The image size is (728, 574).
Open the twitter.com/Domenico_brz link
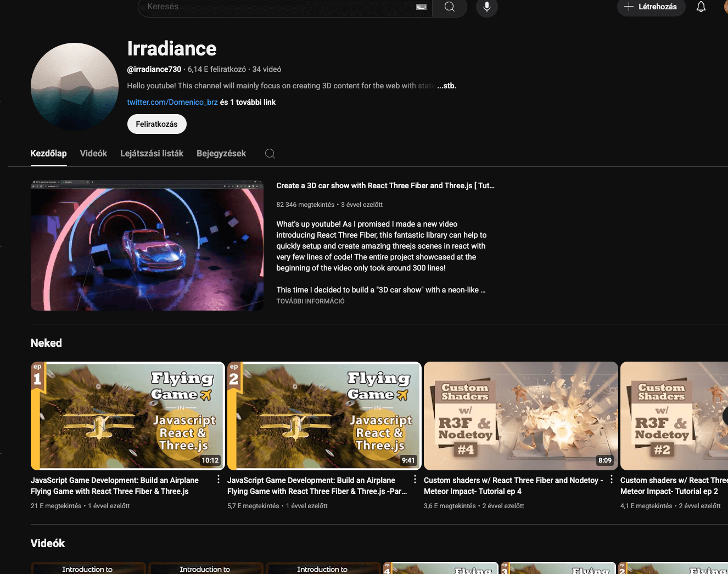click(x=172, y=102)
